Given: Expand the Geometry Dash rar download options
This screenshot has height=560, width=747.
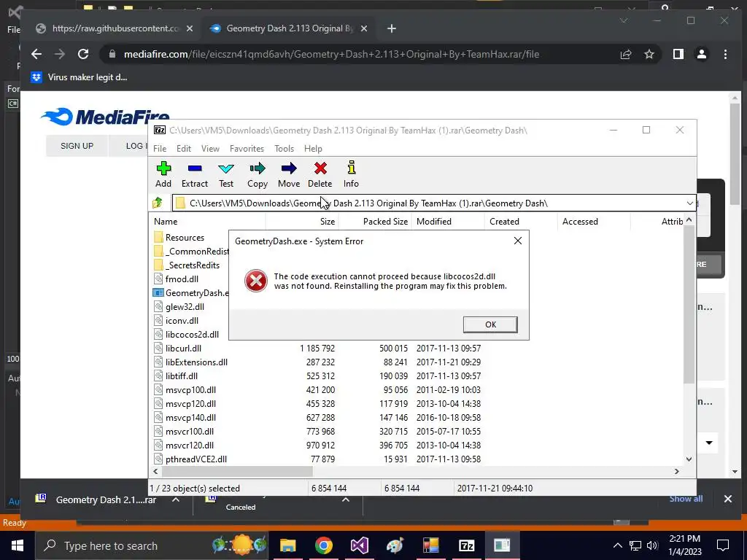Looking at the screenshot, I should pyautogui.click(x=176, y=499).
